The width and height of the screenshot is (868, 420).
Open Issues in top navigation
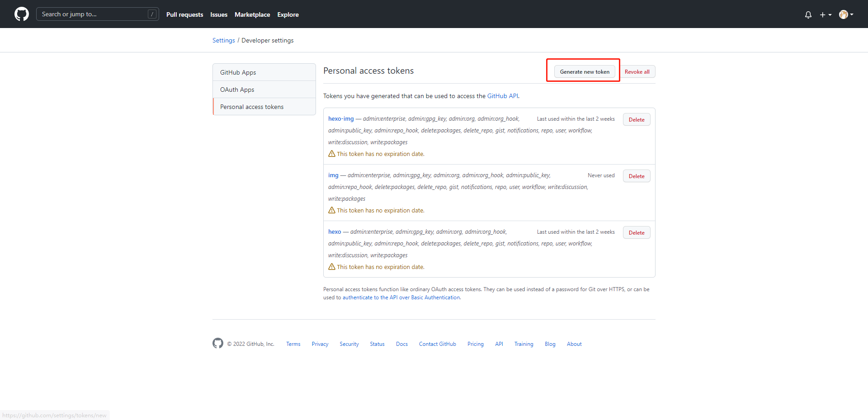click(x=219, y=14)
